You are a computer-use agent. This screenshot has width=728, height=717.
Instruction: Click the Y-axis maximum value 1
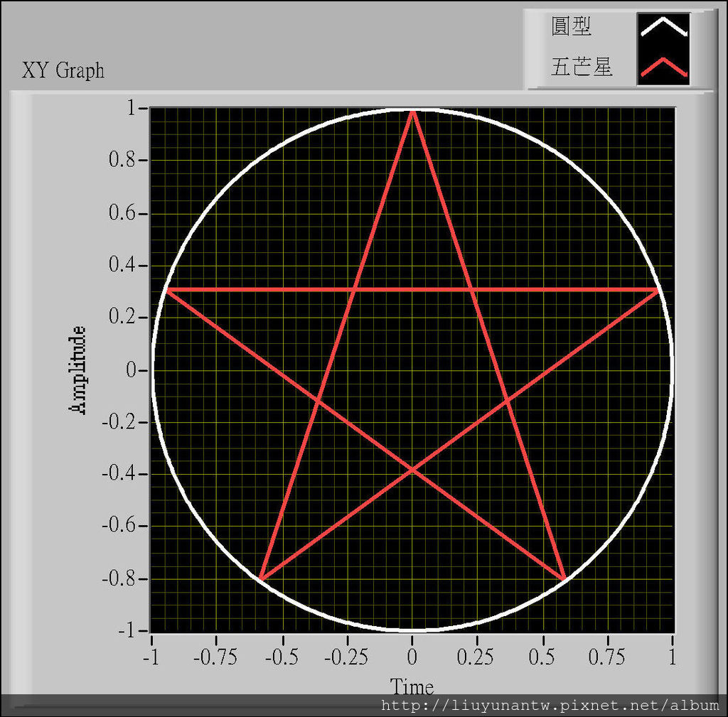(x=131, y=108)
